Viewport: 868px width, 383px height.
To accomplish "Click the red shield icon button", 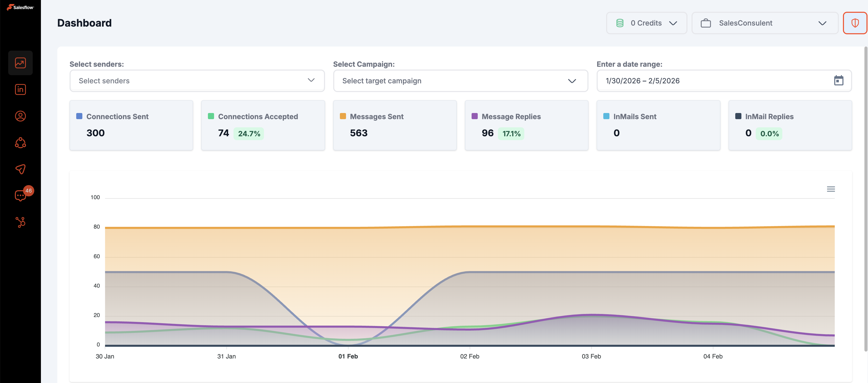I will pyautogui.click(x=854, y=23).
